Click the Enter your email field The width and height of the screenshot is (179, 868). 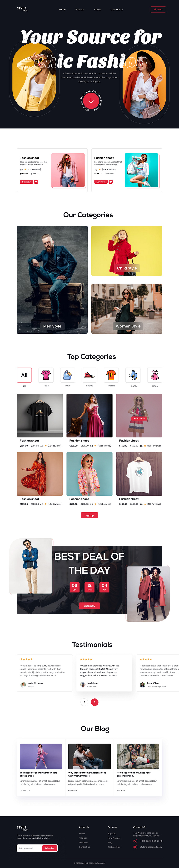[30, 848]
